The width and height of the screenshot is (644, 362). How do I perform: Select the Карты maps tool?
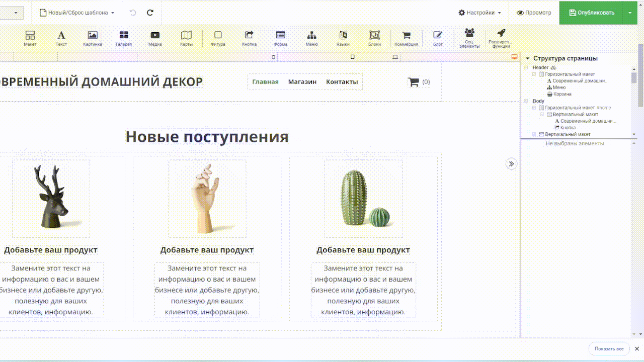pyautogui.click(x=186, y=38)
